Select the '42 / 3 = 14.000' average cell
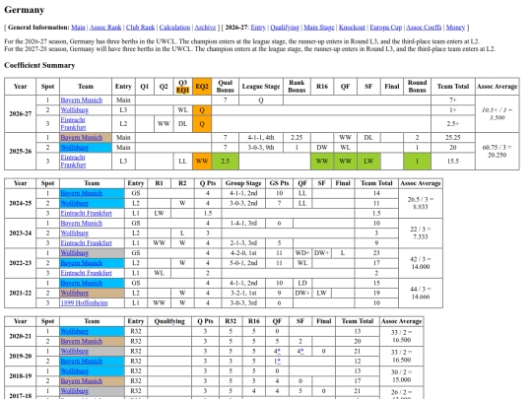532x399 pixels. point(421,263)
